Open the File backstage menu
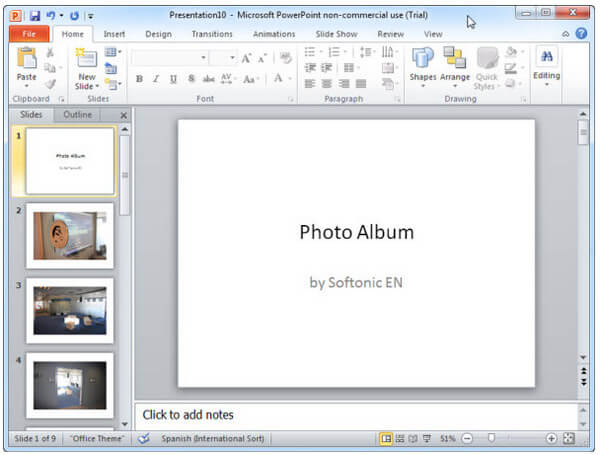600x455 pixels. pyautogui.click(x=28, y=33)
